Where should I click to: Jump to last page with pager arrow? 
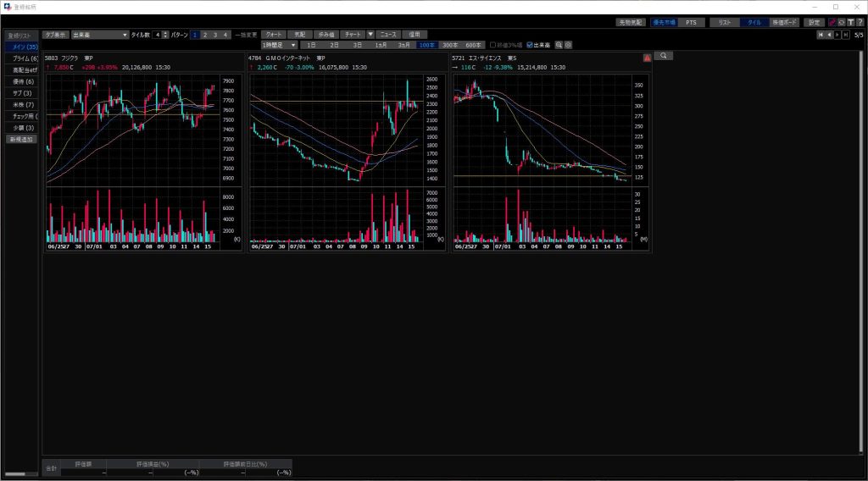pos(845,35)
